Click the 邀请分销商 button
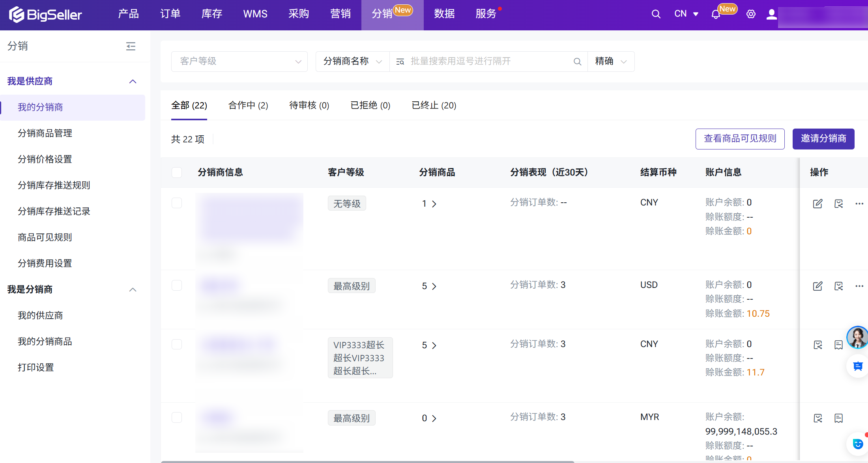The height and width of the screenshot is (463, 868). [823, 139]
